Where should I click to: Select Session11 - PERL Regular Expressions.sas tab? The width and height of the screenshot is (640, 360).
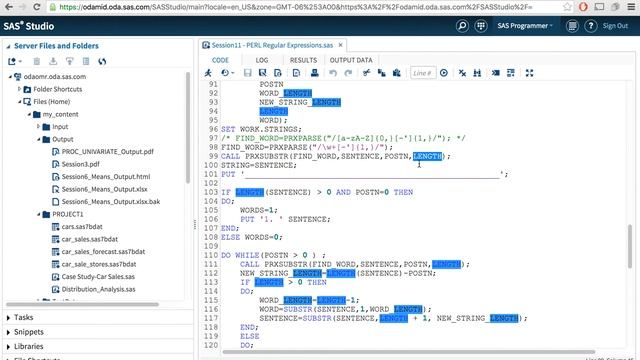[x=272, y=45]
